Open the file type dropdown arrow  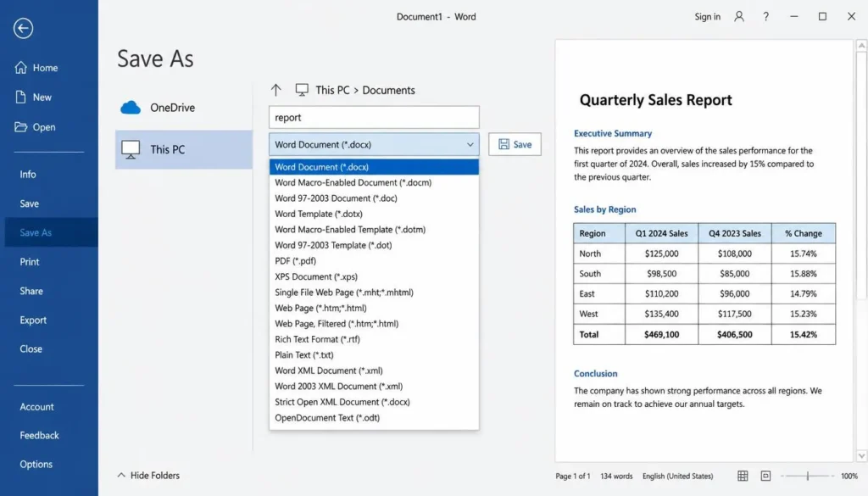click(470, 144)
